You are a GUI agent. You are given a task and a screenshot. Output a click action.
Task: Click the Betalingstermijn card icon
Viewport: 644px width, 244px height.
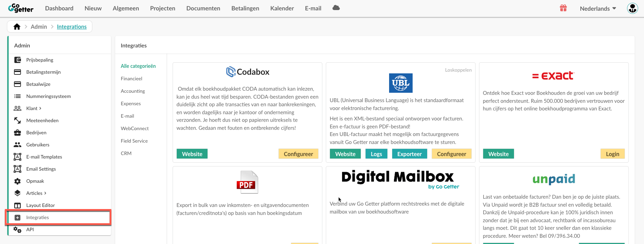tap(17, 72)
